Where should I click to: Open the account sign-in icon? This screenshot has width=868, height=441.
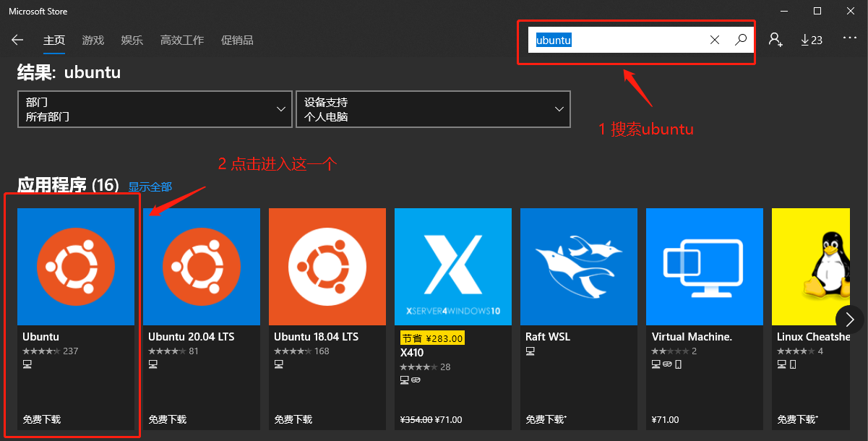point(775,40)
